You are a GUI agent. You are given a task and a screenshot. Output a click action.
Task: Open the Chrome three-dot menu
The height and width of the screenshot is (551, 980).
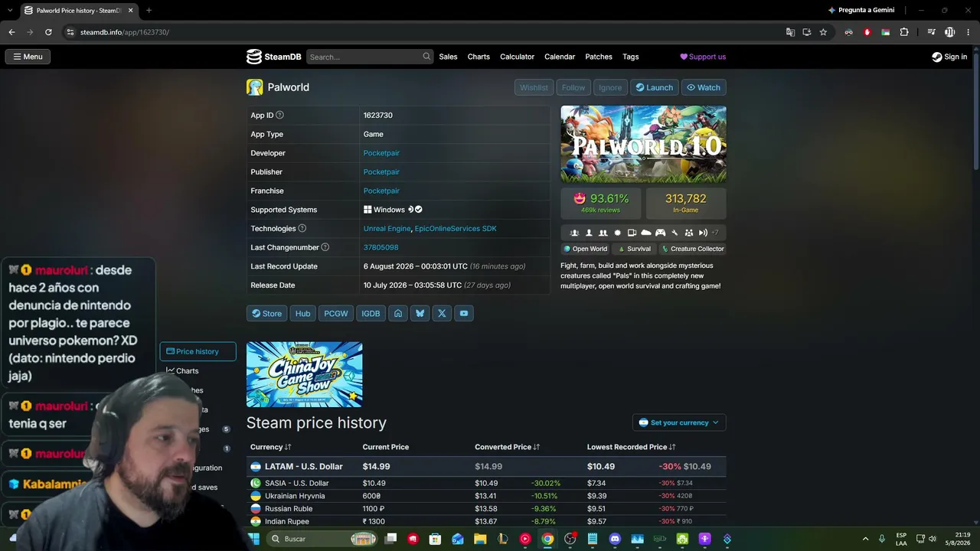click(x=967, y=32)
